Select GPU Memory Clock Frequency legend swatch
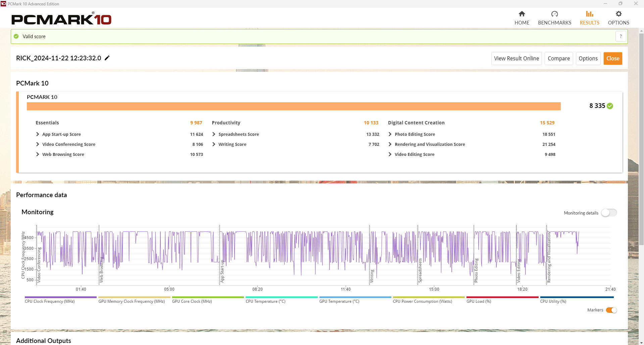Image resolution: width=644 pixels, height=345 pixels. pos(134,297)
